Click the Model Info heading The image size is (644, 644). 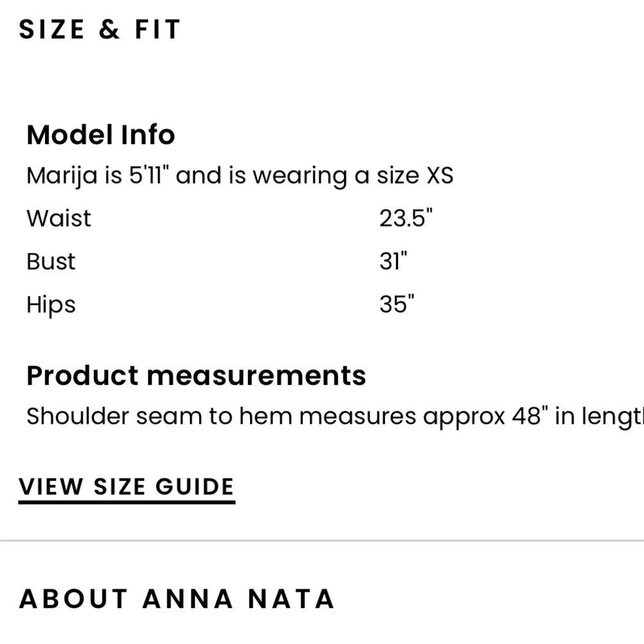click(100, 135)
